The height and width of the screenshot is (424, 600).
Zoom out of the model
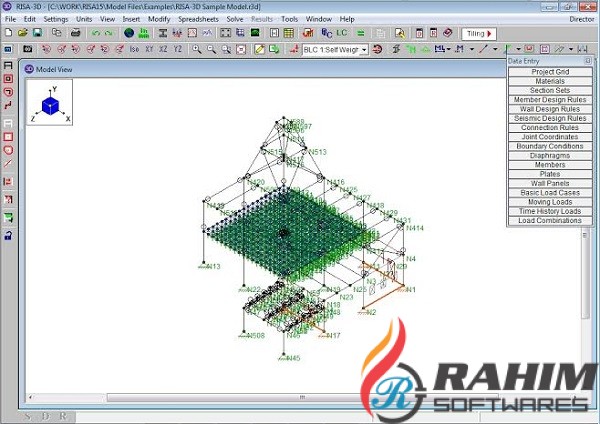(x=211, y=49)
